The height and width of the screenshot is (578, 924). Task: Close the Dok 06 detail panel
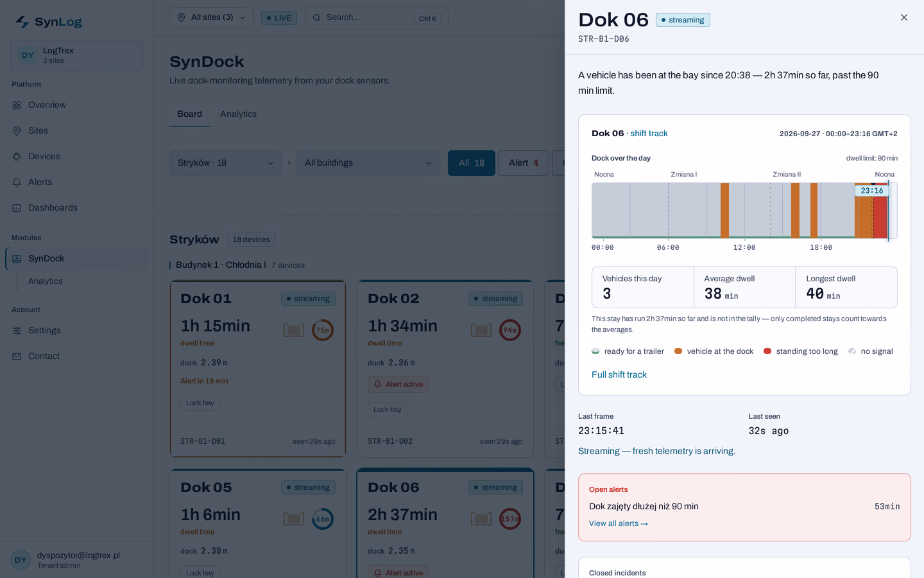tap(904, 17)
